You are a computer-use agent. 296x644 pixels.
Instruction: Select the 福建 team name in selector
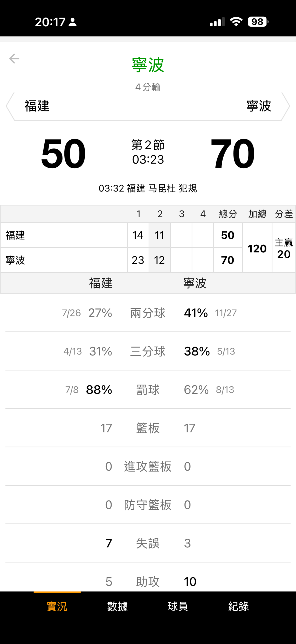click(37, 106)
